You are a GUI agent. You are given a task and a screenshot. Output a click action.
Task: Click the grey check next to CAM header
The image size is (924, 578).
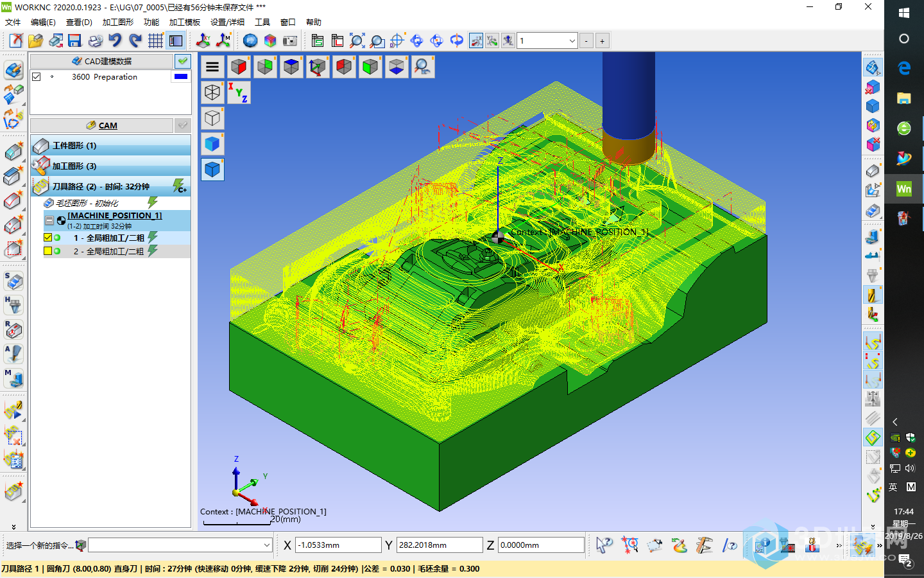(x=183, y=125)
